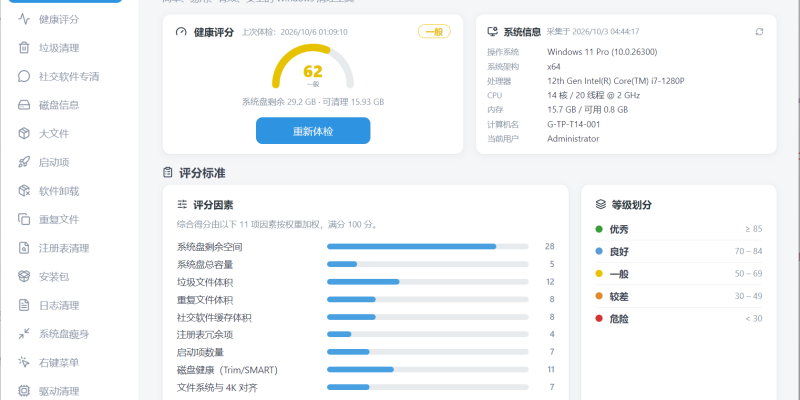Go to 社交软件专清 section
The width and height of the screenshot is (800, 400).
(x=69, y=77)
